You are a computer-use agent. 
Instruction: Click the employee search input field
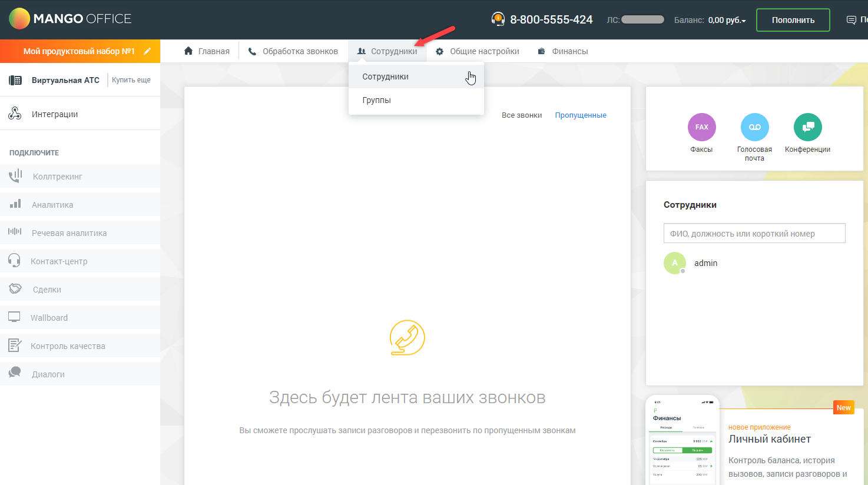(x=754, y=233)
